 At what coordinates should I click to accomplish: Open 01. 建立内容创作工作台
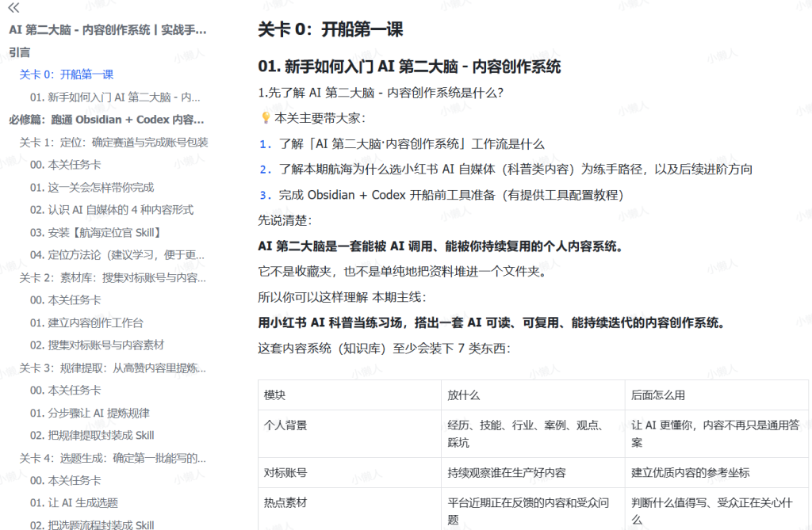coord(86,323)
